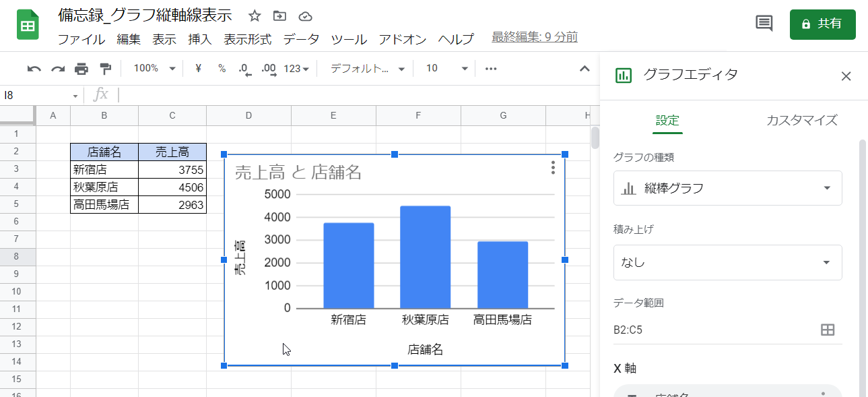This screenshot has height=397, width=868.
Task: Increase decimal places icon
Action: click(268, 68)
